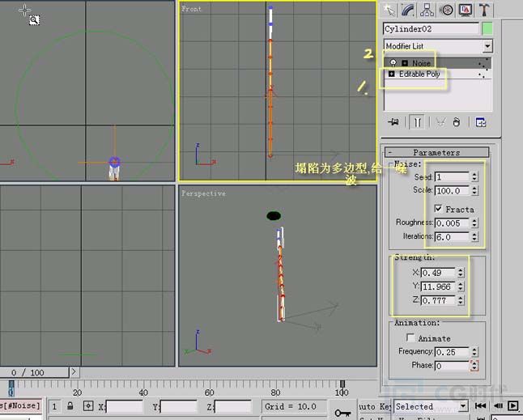Click the Cylinder02 object name field
Image resolution: width=523 pixels, height=420 pixels.
[x=432, y=28]
